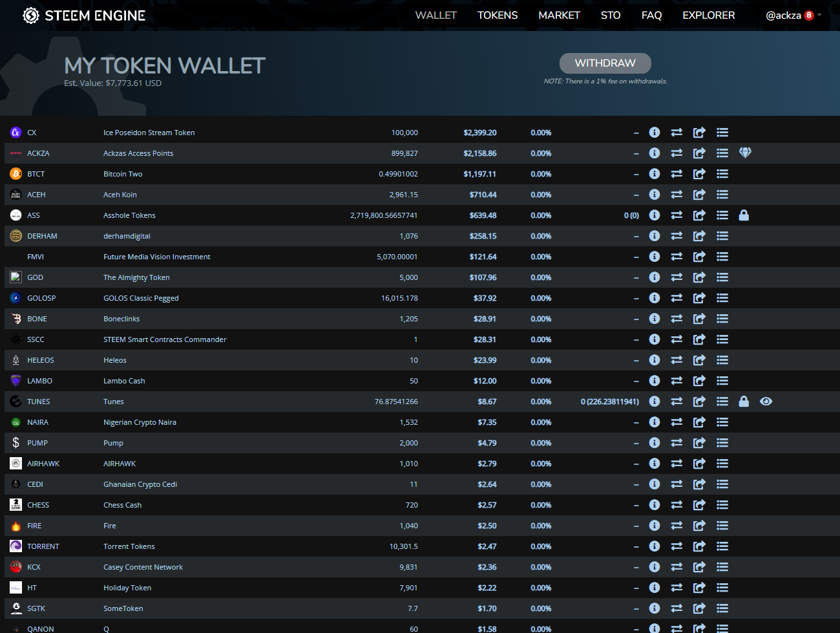Click the PUMP dollar sign logo
The height and width of the screenshot is (633, 840).
(16, 443)
